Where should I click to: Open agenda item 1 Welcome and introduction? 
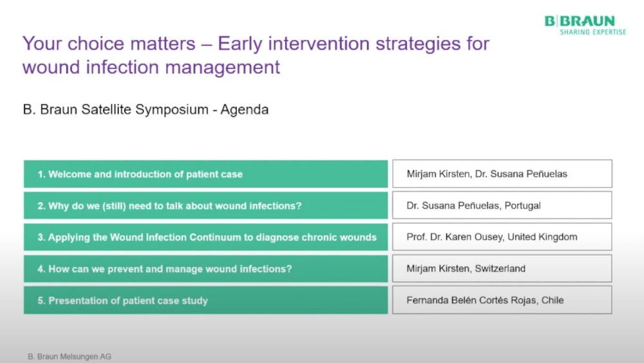[205, 174]
